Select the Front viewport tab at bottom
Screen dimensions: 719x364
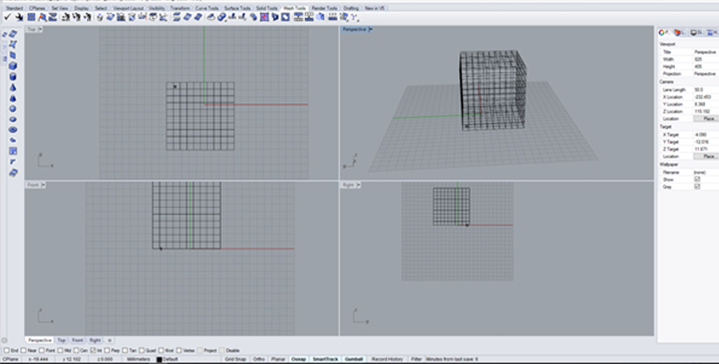77,341
